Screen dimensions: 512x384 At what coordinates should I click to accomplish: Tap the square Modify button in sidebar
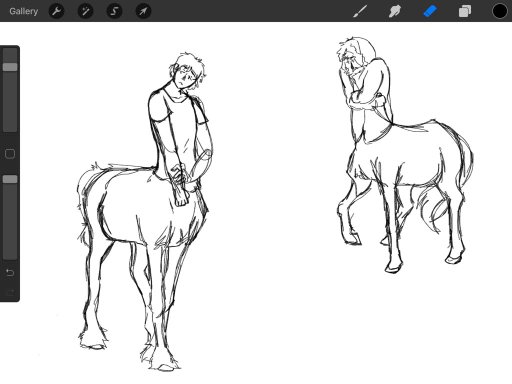pyautogui.click(x=10, y=154)
